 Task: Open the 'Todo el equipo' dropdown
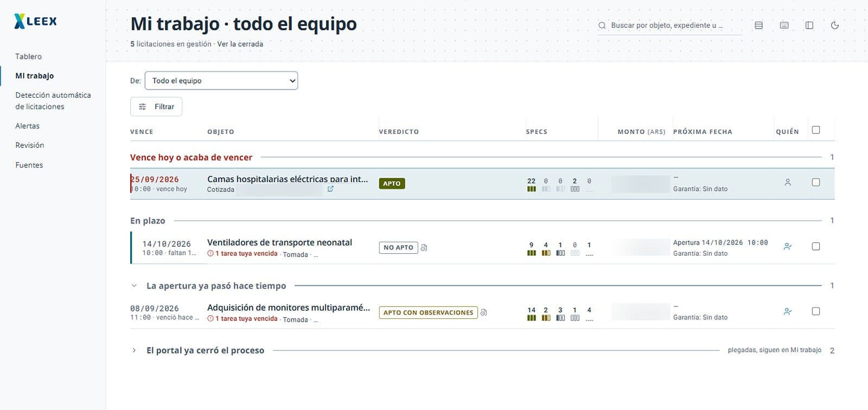pos(221,81)
